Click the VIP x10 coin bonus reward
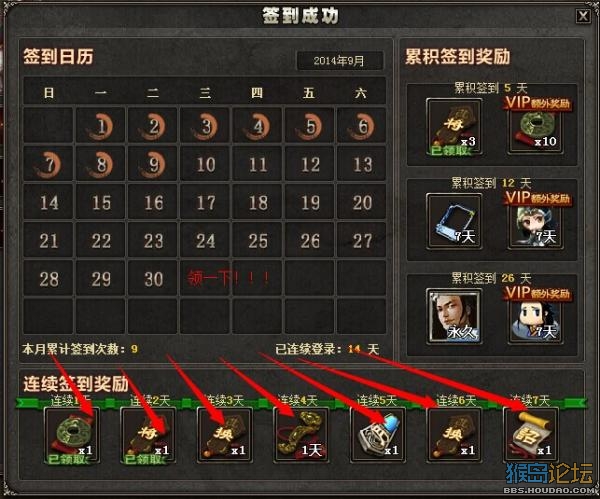The height and width of the screenshot is (499, 600). point(535,128)
